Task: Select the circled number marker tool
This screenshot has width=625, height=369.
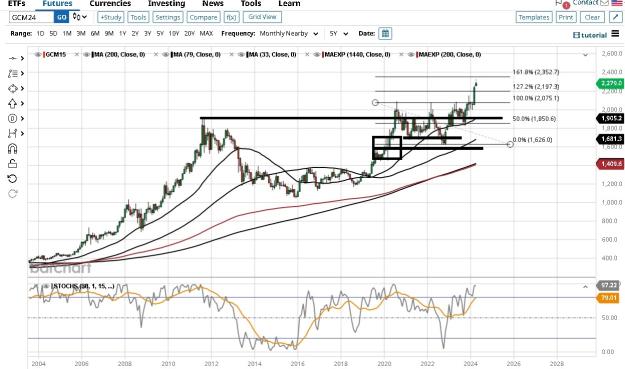Action: click(x=12, y=118)
